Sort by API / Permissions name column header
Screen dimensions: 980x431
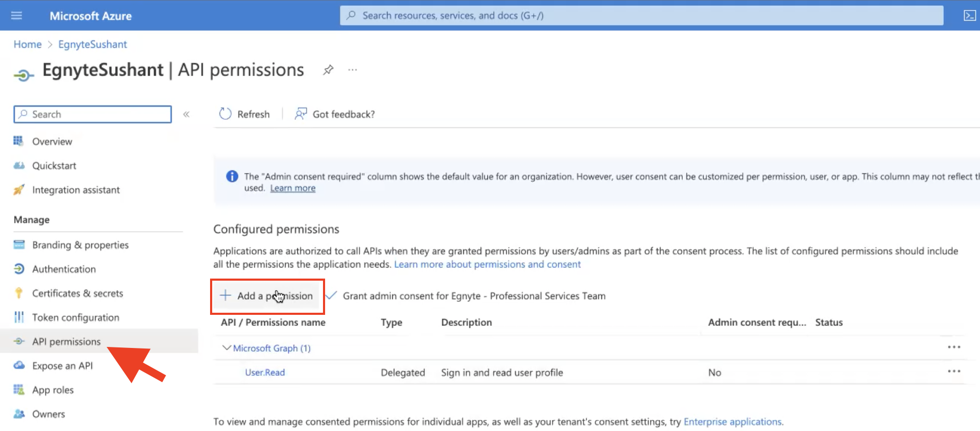tap(273, 322)
